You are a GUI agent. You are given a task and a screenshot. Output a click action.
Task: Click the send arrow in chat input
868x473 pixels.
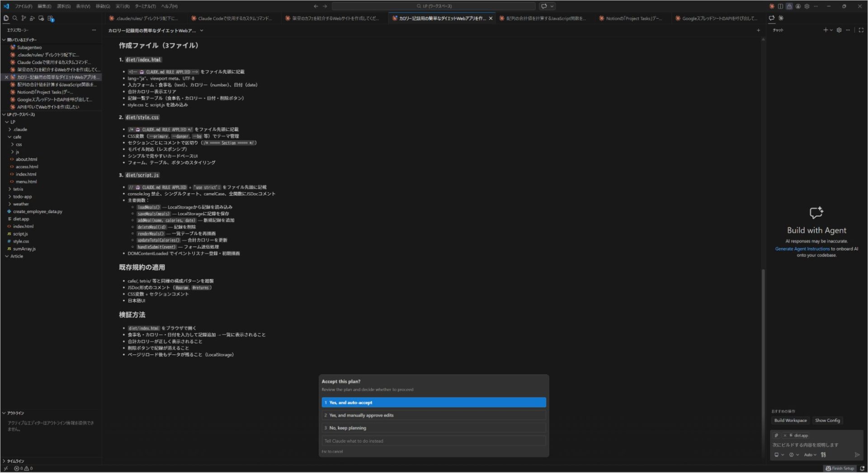tap(857, 455)
